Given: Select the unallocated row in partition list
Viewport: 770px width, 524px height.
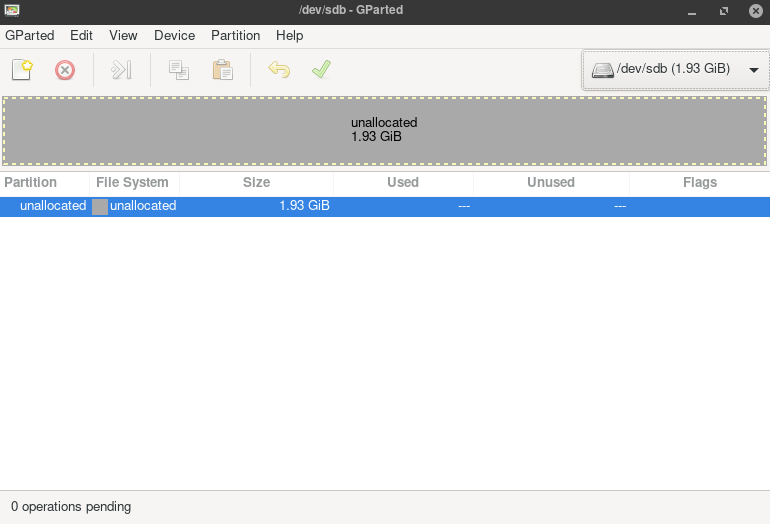Looking at the screenshot, I should click(384, 206).
